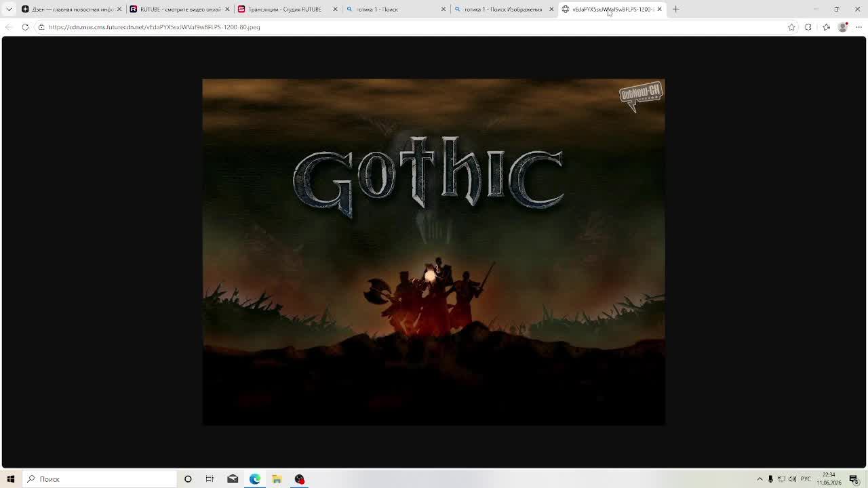868x488 pixels.
Task: Close the готика 1 - Поиск tab
Action: [443, 9]
